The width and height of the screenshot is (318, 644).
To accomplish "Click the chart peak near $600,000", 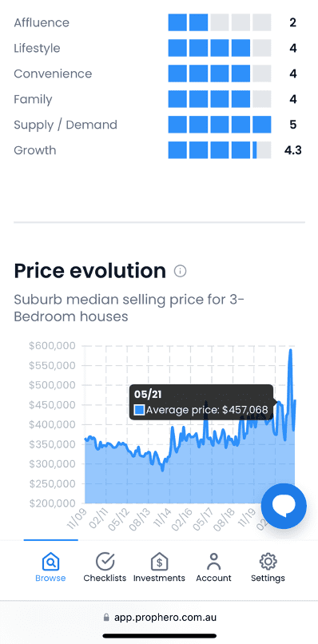I will pos(290,350).
